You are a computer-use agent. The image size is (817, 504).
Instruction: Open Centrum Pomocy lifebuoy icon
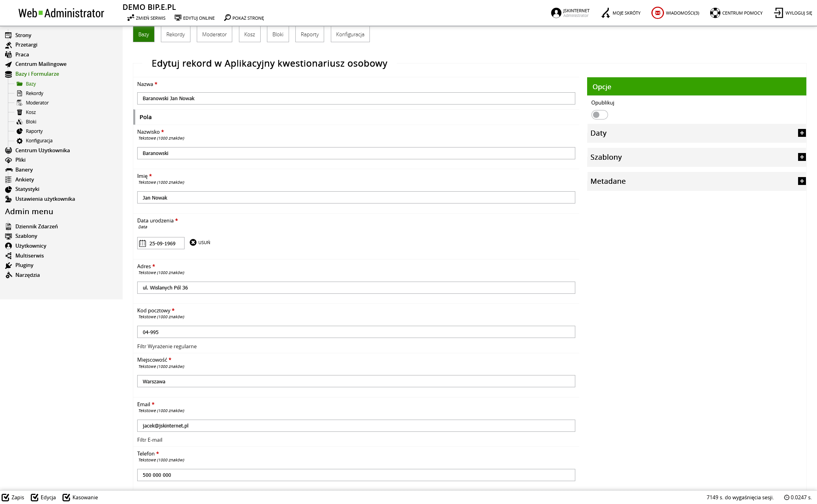tap(715, 13)
